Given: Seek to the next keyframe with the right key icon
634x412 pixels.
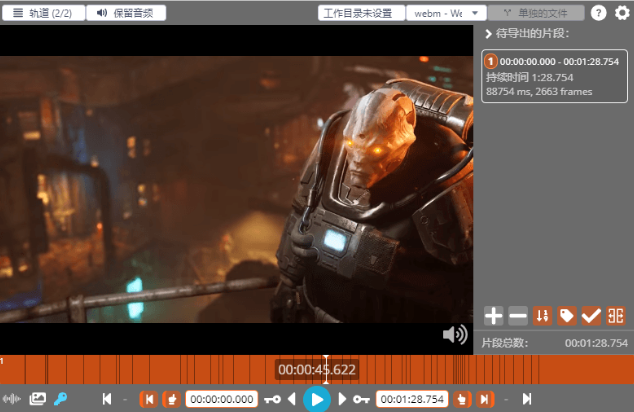Looking at the screenshot, I should pyautogui.click(x=361, y=399).
